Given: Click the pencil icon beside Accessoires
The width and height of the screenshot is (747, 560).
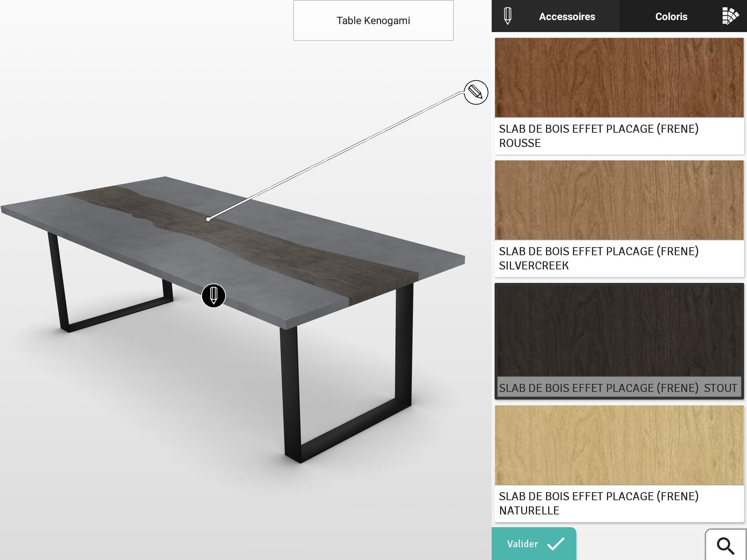Looking at the screenshot, I should [507, 16].
